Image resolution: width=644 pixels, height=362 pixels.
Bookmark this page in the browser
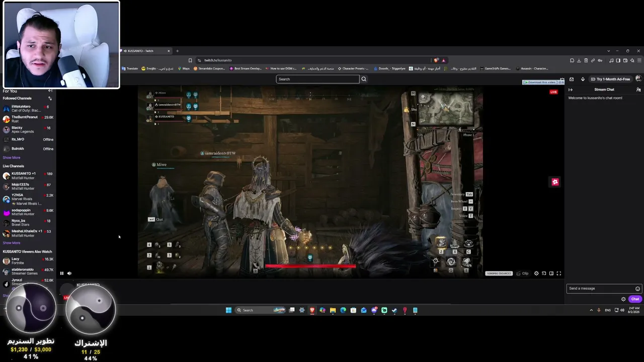[x=190, y=60]
